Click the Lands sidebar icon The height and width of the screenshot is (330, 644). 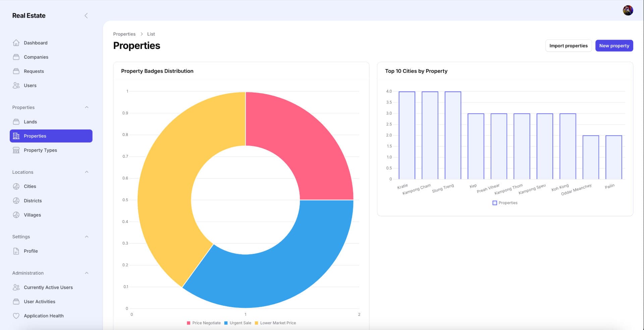16,122
